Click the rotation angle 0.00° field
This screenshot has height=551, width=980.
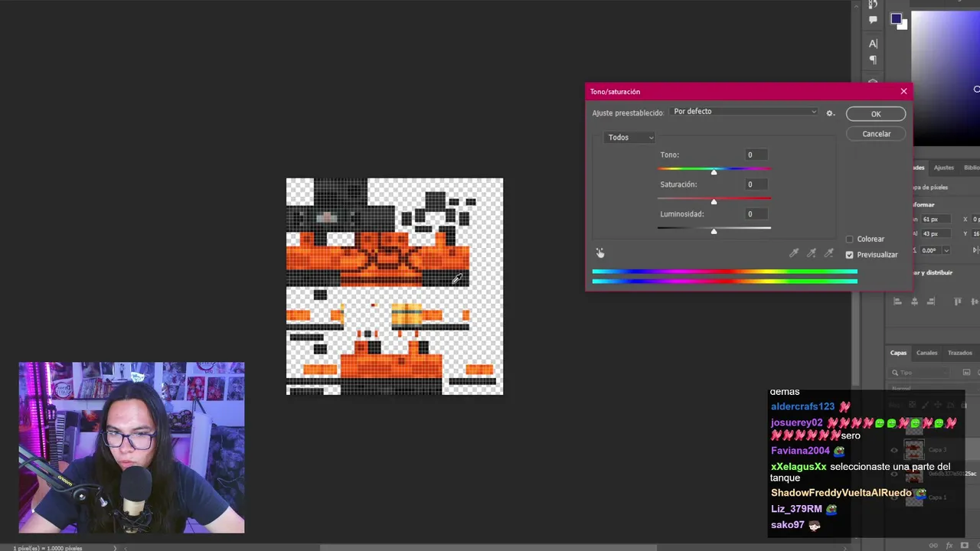pyautogui.click(x=930, y=250)
